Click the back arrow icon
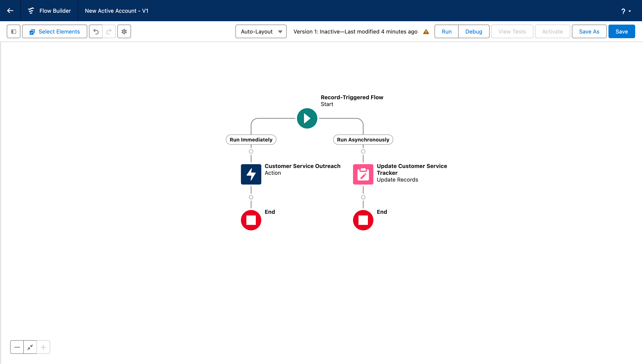Image resolution: width=642 pixels, height=364 pixels. coord(10,11)
